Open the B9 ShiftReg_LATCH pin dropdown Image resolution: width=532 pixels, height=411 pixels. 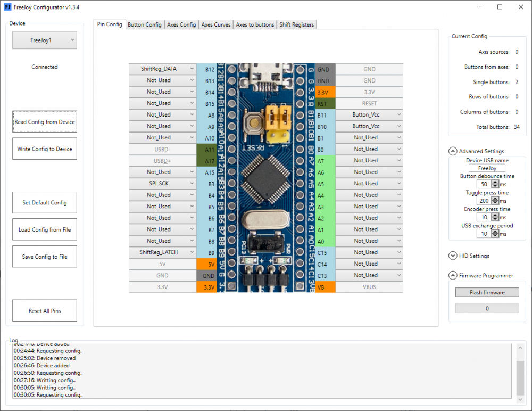coord(163,252)
